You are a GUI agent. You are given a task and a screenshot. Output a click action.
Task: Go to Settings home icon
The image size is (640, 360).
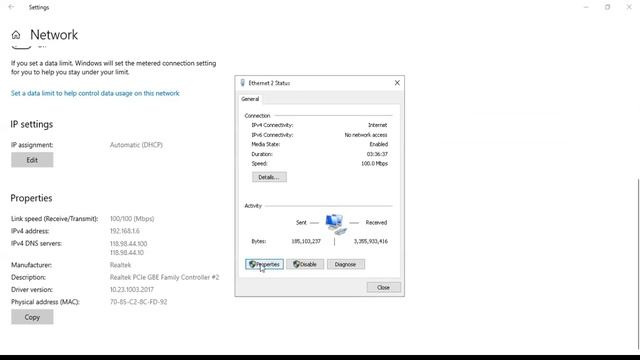(16, 35)
